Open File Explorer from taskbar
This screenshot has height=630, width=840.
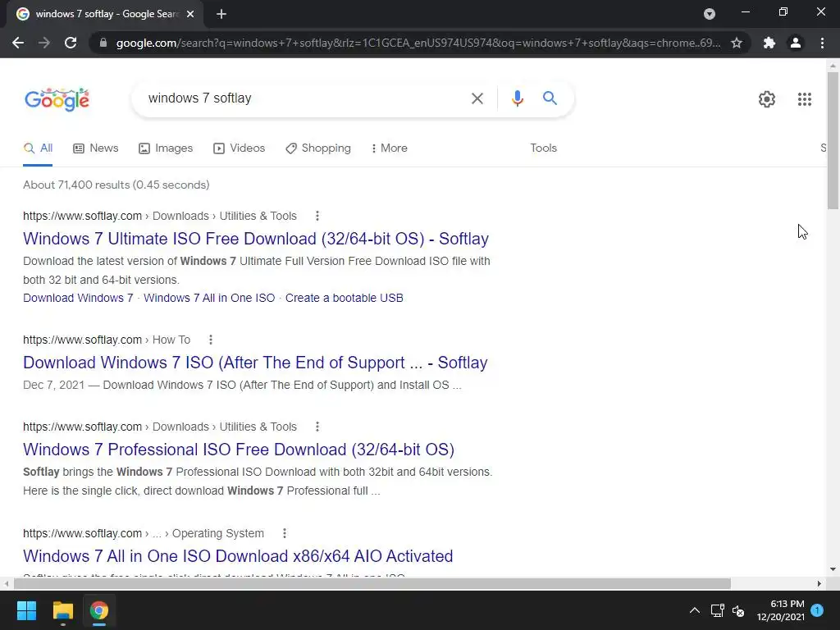click(62, 610)
